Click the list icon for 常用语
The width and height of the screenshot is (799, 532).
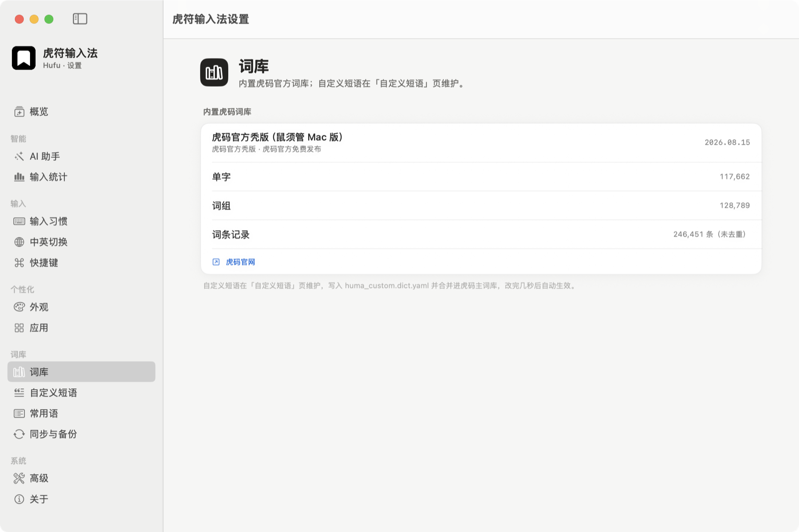pyautogui.click(x=19, y=414)
